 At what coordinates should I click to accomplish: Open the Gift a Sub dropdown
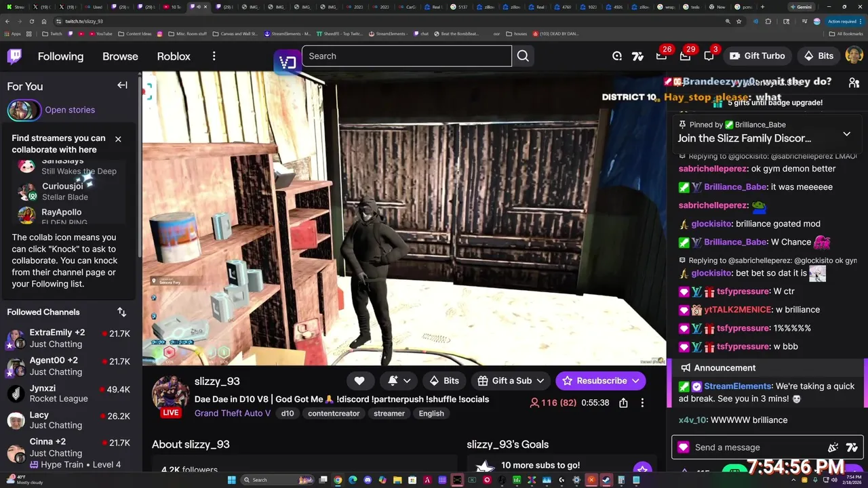point(511,381)
